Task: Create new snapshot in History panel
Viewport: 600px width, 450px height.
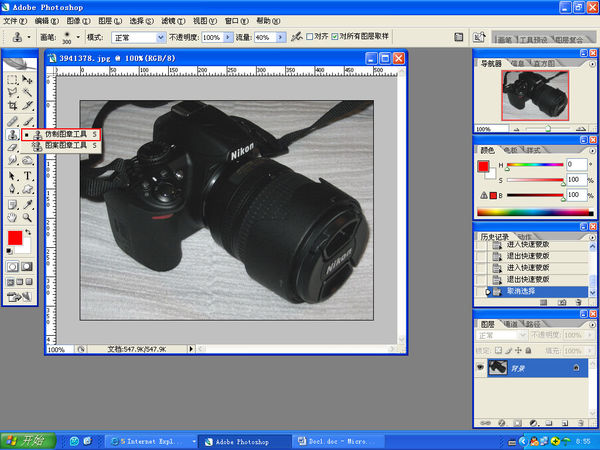Action: [x=561, y=302]
